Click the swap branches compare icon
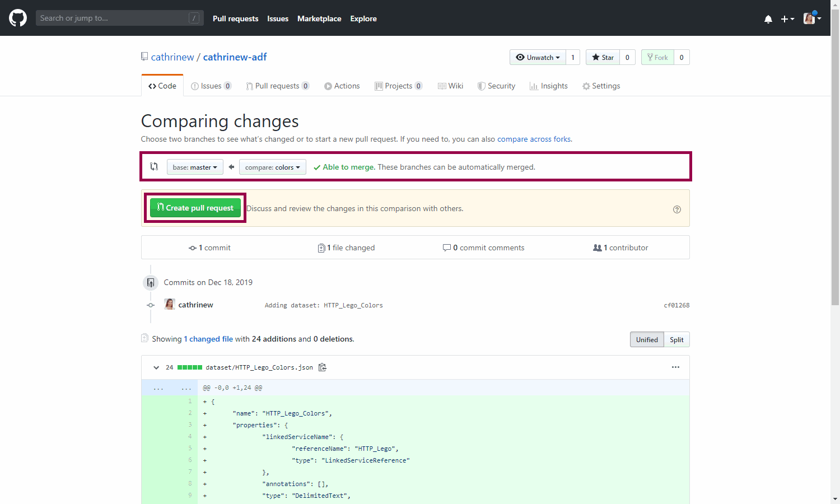Image resolution: width=840 pixels, height=504 pixels. pyautogui.click(x=154, y=167)
